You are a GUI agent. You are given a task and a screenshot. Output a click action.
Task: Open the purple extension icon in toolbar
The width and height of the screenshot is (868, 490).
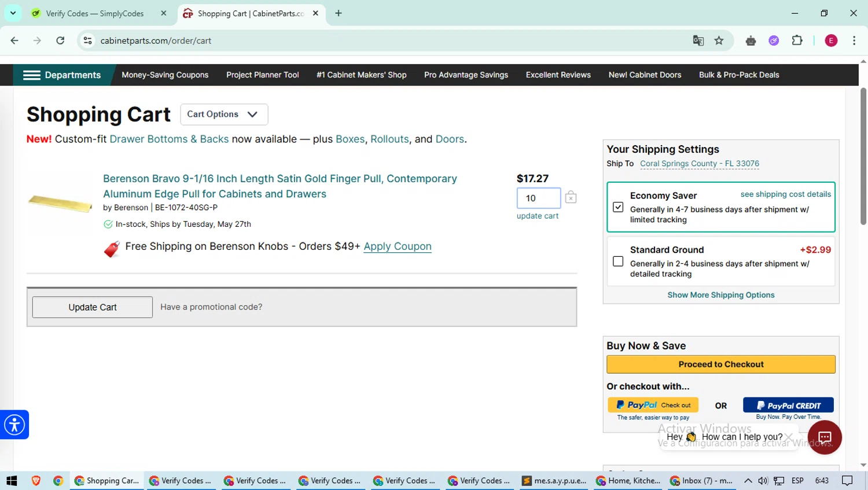point(774,40)
